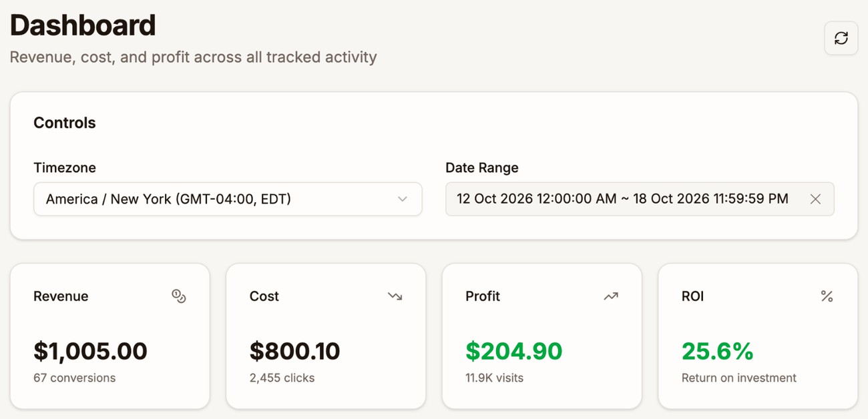Click the Timezone dropdown chevron arrow
This screenshot has width=868, height=419.
(x=402, y=199)
